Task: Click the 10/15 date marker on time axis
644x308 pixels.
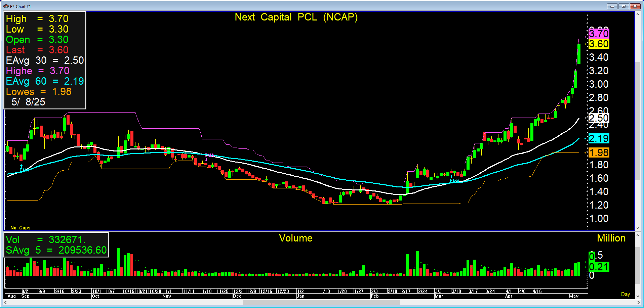Action: tap(128, 291)
